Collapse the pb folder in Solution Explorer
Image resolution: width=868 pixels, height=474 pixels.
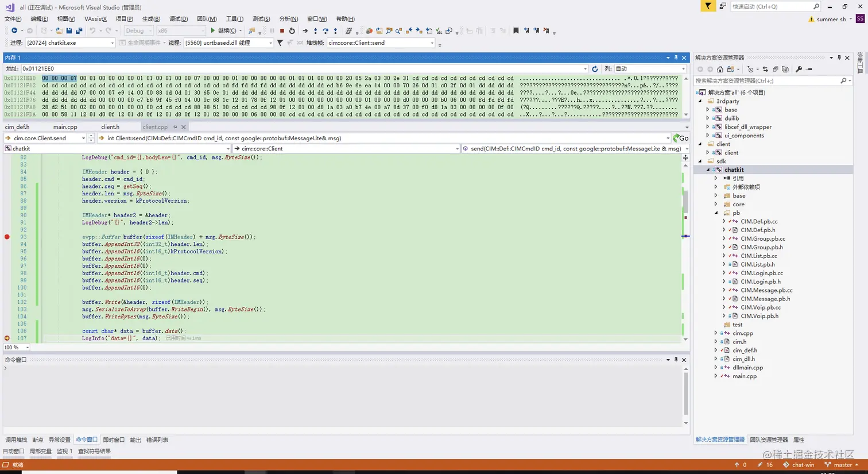(716, 213)
